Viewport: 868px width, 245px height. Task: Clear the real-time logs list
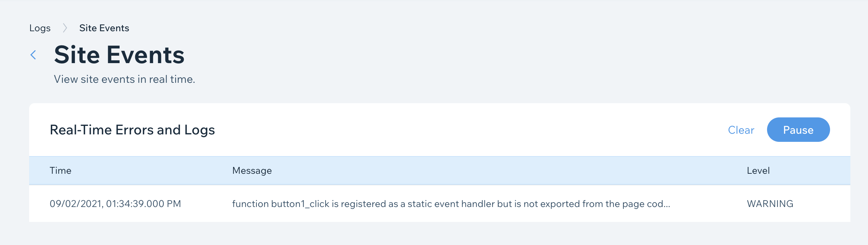pyautogui.click(x=741, y=130)
